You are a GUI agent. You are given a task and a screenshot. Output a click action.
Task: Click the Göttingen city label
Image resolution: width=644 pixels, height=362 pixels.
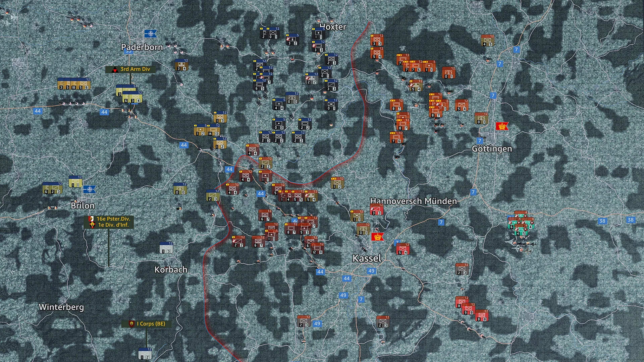point(492,149)
